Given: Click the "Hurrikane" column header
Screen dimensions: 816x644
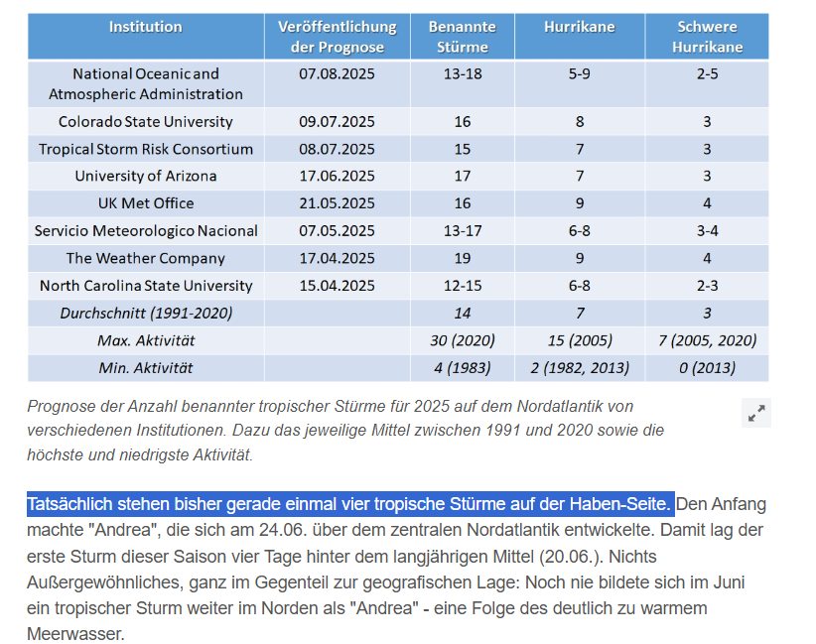Looking at the screenshot, I should [580, 27].
